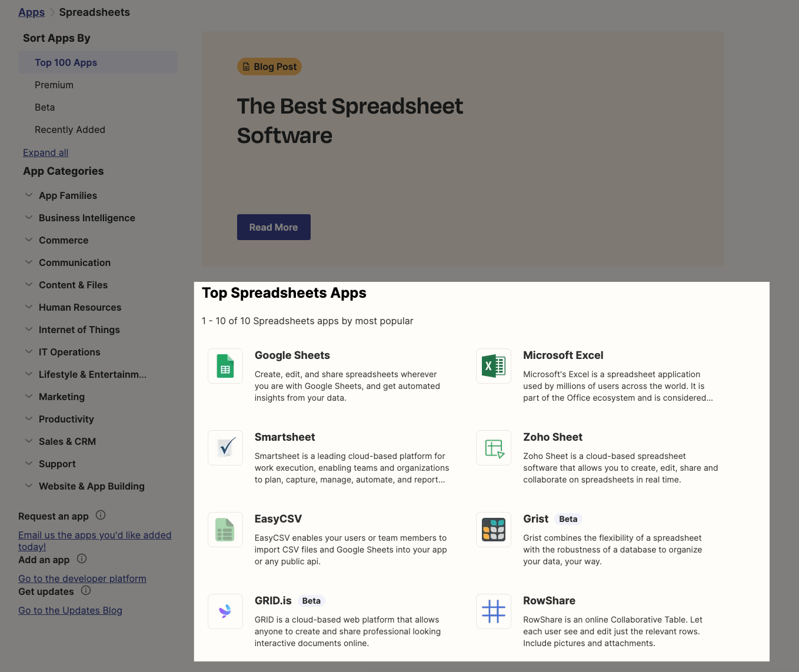Expand the Support category
Screen dimensions: 799x672
coord(29,463)
